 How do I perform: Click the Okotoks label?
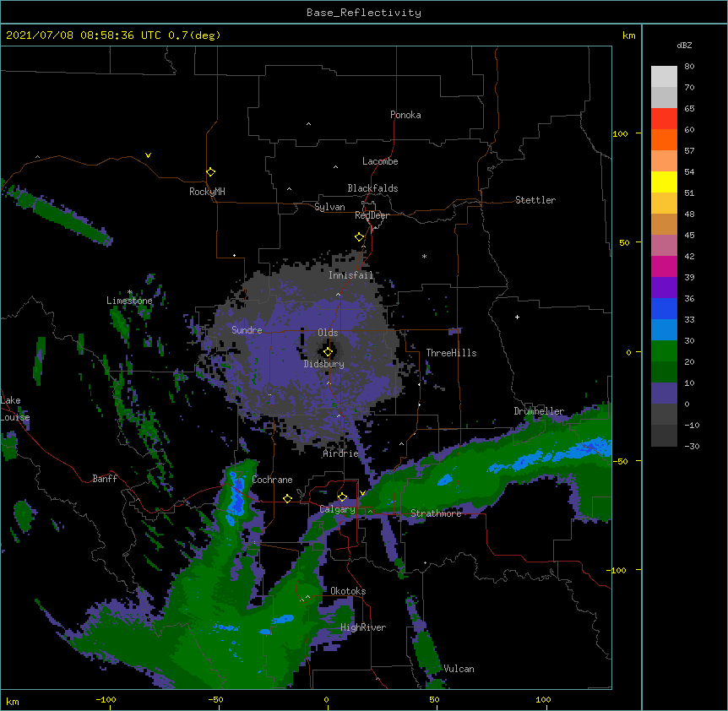coord(348,591)
